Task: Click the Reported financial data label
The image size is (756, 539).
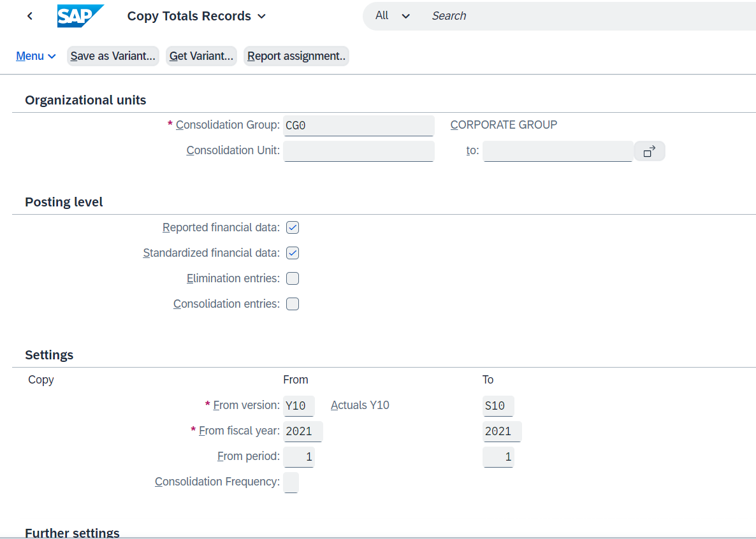Action: [221, 227]
